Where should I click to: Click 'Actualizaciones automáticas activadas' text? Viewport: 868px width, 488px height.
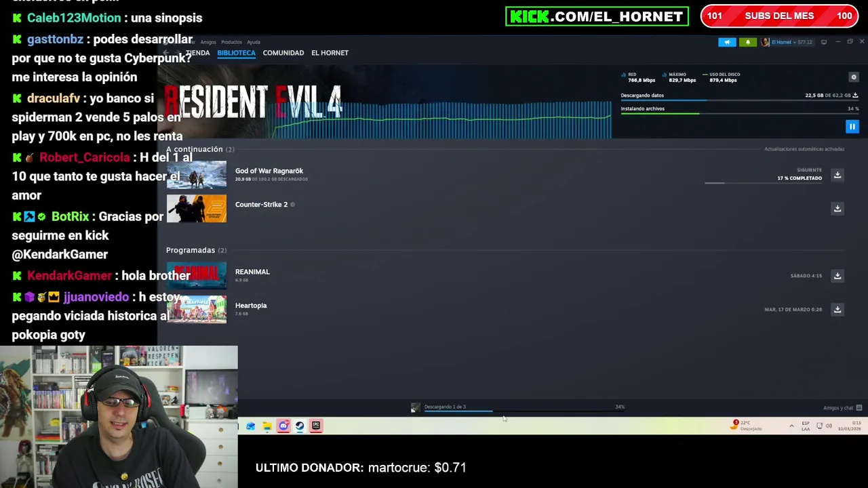pyautogui.click(x=804, y=149)
